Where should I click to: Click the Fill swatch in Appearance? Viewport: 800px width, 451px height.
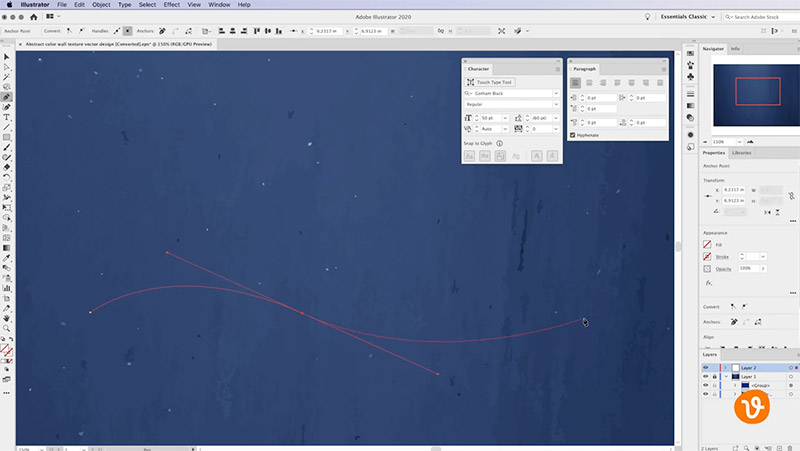(707, 245)
